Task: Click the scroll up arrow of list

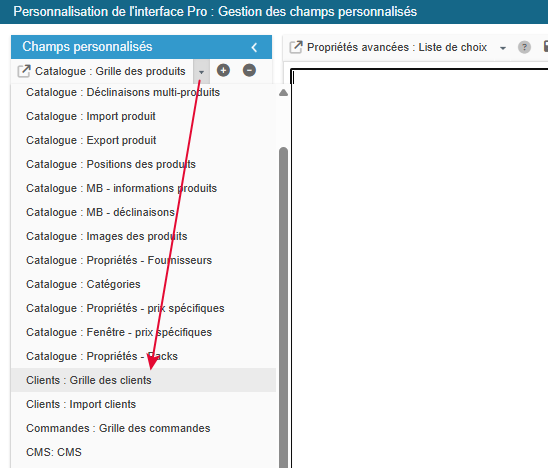Action: point(283,93)
